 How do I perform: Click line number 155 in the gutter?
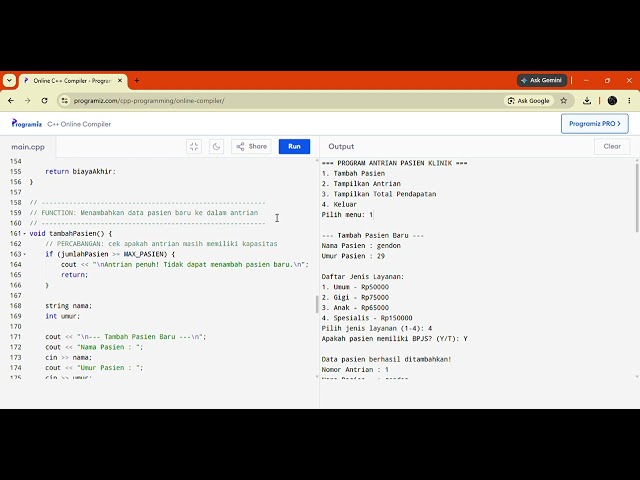tap(16, 171)
